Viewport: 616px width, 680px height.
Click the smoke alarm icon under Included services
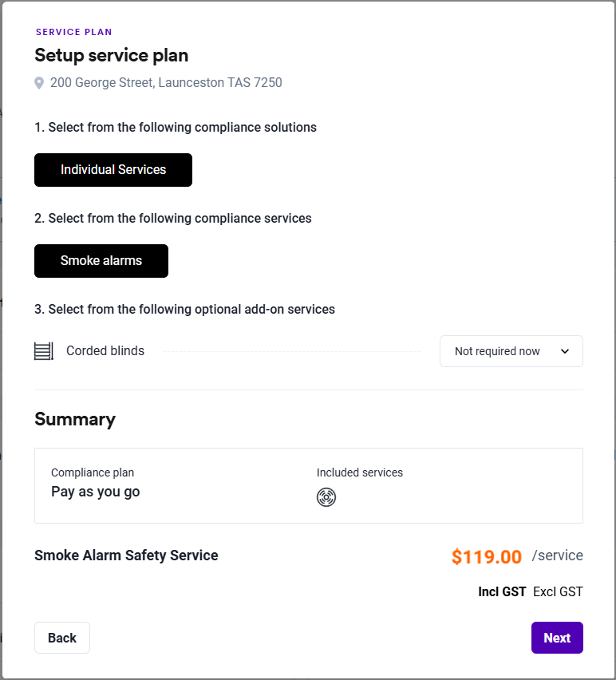click(x=326, y=497)
